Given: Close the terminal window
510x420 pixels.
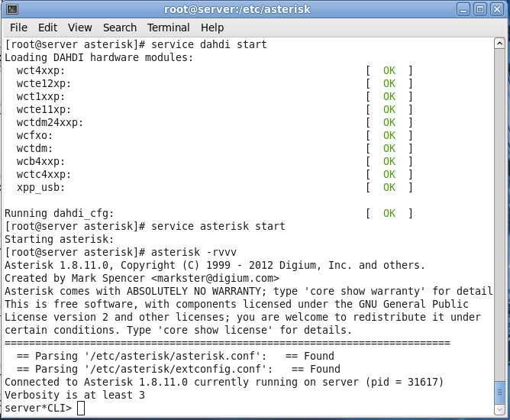Looking at the screenshot, I should pos(497,9).
